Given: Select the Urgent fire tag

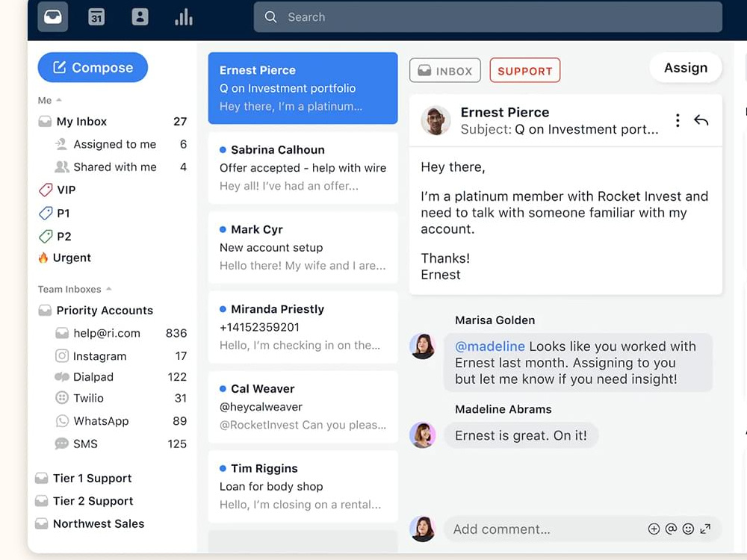Looking at the screenshot, I should (65, 258).
